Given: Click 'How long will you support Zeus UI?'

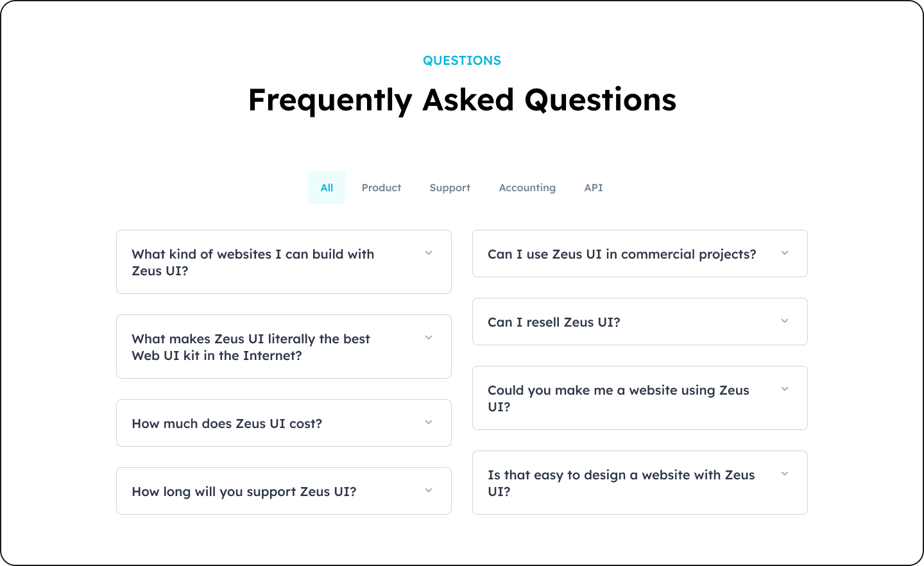Looking at the screenshot, I should [244, 492].
